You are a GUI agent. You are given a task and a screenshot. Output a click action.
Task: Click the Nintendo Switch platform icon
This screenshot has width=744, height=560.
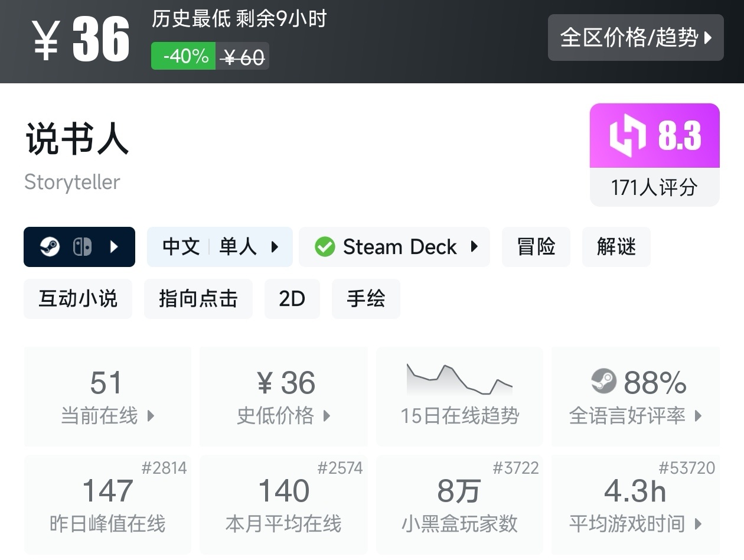click(82, 247)
